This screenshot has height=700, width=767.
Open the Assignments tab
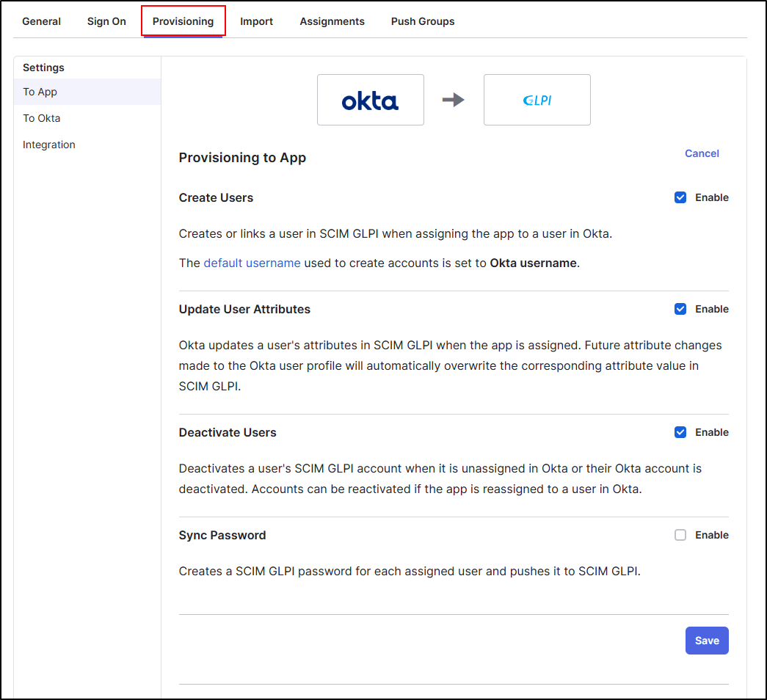coord(332,21)
